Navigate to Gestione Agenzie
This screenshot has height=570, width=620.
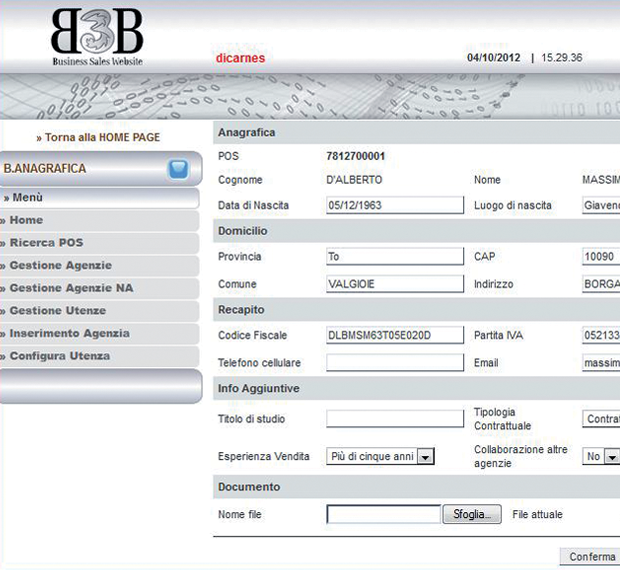60,266
